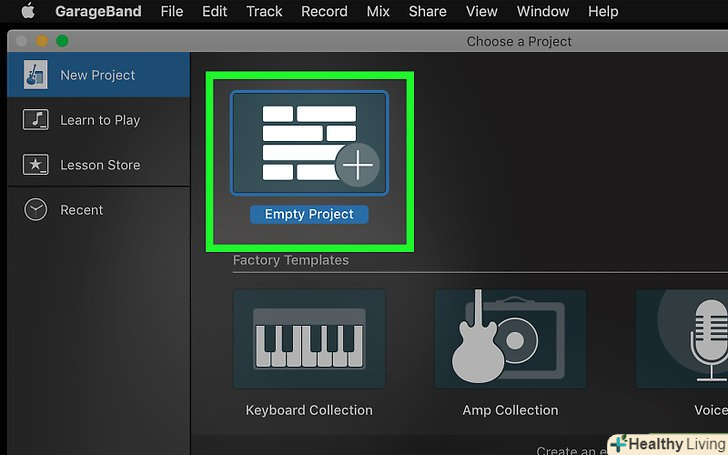Click the New Project guitar icon

35,75
